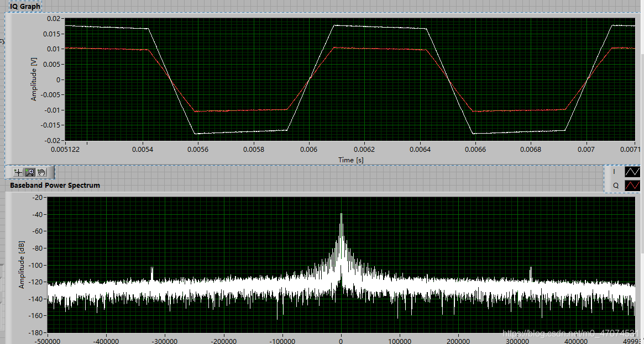The width and height of the screenshot is (644, 344).
Task: Activate the zoom magnifier tool in graph palette
Action: (30, 173)
